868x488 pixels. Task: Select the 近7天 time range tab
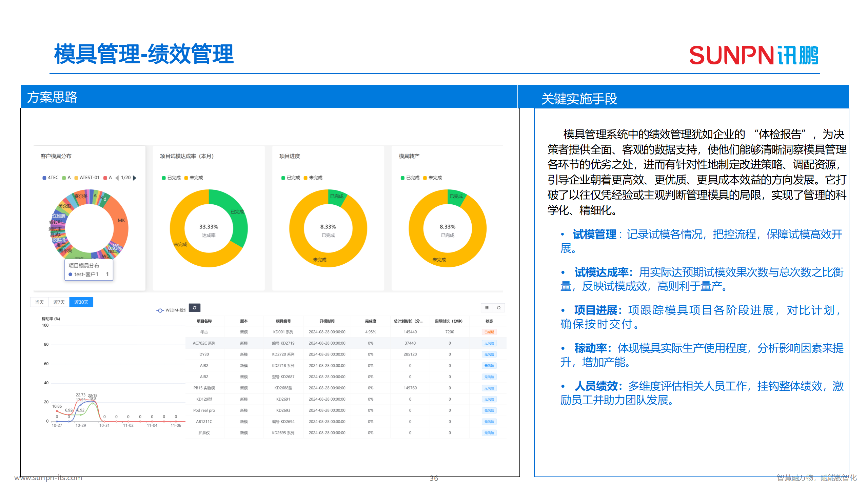point(59,302)
